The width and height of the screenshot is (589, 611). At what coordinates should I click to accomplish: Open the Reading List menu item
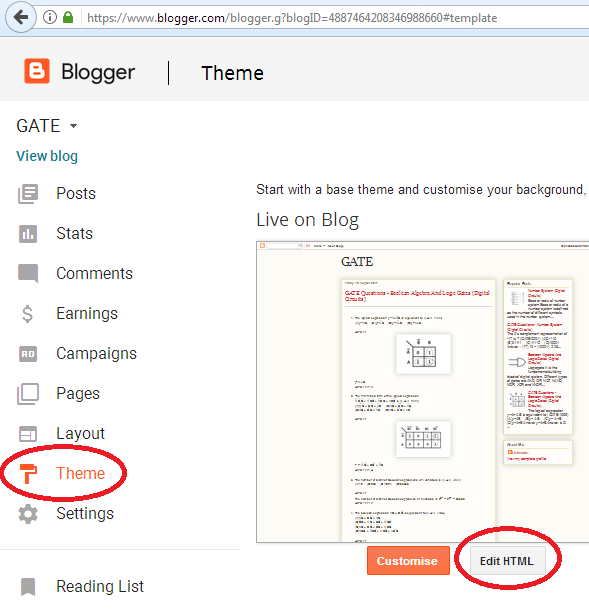pyautogui.click(x=100, y=587)
